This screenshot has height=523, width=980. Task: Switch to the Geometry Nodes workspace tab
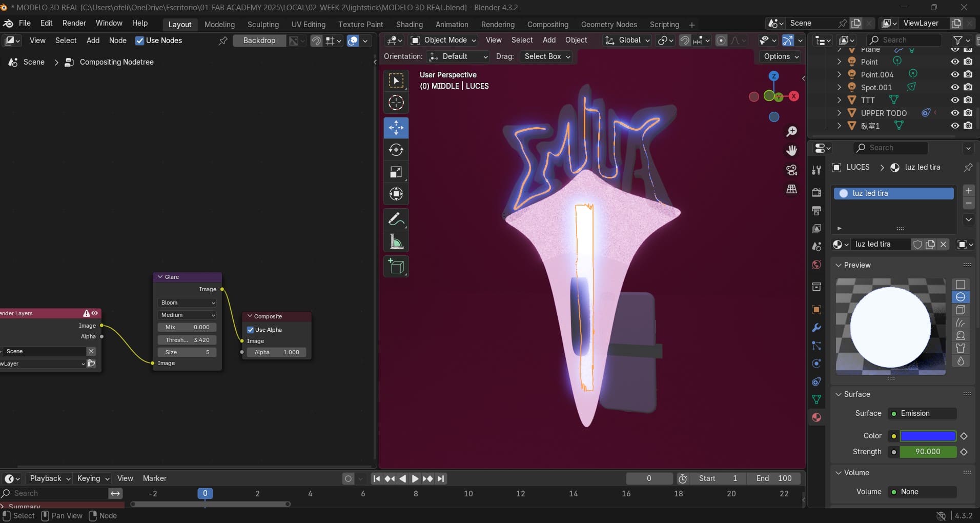coord(609,24)
